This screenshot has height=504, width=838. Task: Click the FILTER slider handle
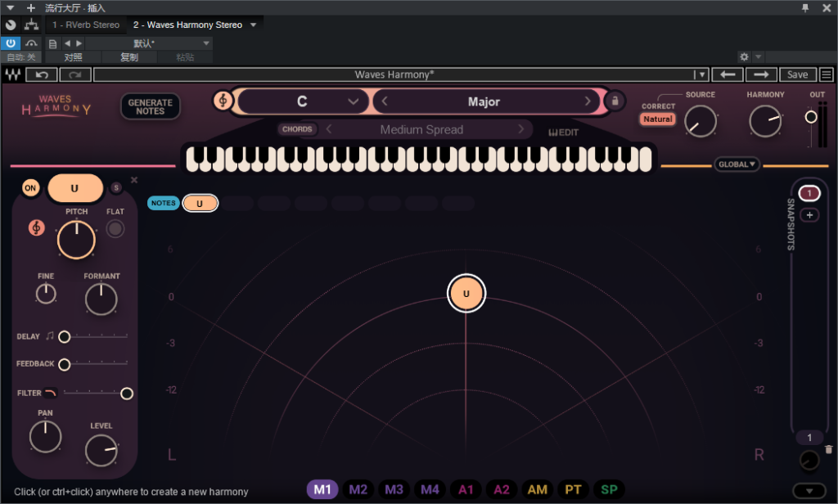coord(127,394)
